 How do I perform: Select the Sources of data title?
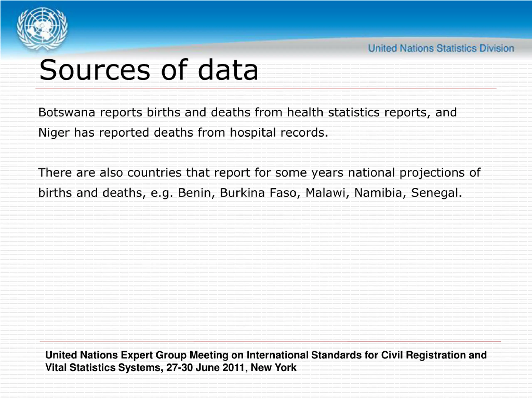[149, 70]
